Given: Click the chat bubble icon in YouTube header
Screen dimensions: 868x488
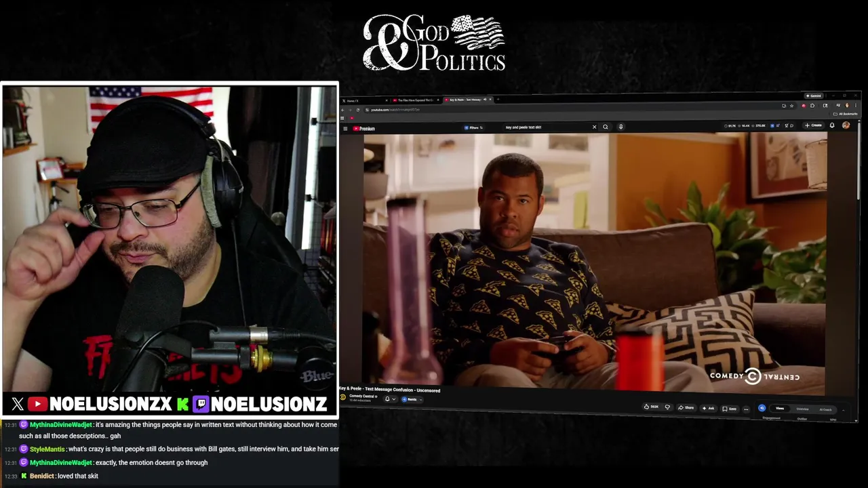Looking at the screenshot, I should point(791,125).
